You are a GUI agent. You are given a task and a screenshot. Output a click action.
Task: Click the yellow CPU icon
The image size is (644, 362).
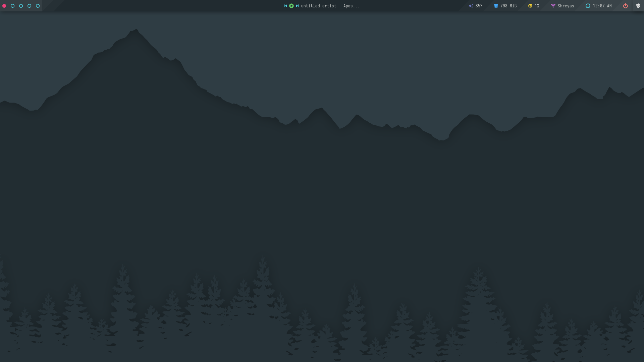coord(530,6)
